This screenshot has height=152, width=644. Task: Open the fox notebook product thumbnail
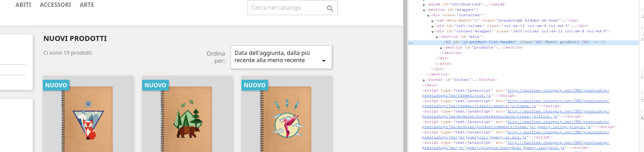coord(88,114)
